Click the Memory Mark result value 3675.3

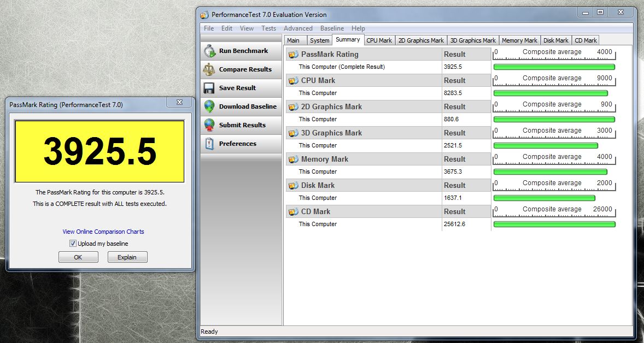tap(453, 172)
